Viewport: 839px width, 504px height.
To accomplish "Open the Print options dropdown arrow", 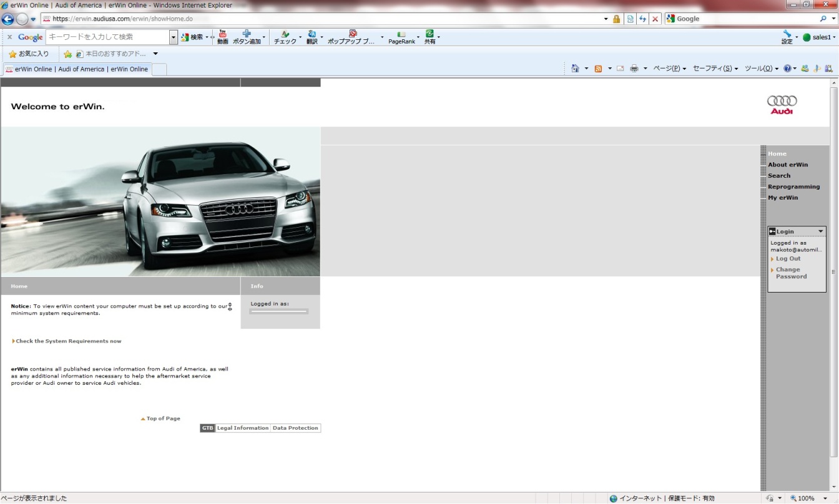I will tap(645, 69).
